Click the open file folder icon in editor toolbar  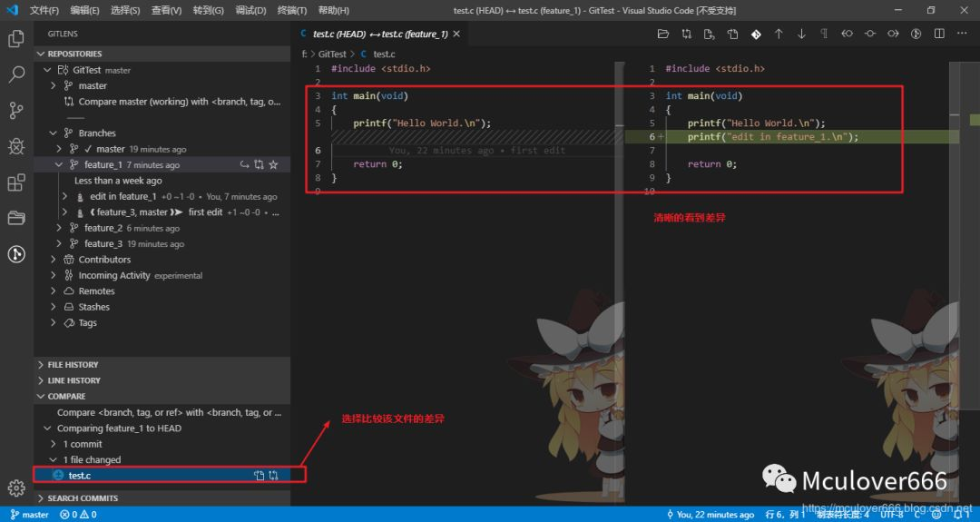click(663, 34)
